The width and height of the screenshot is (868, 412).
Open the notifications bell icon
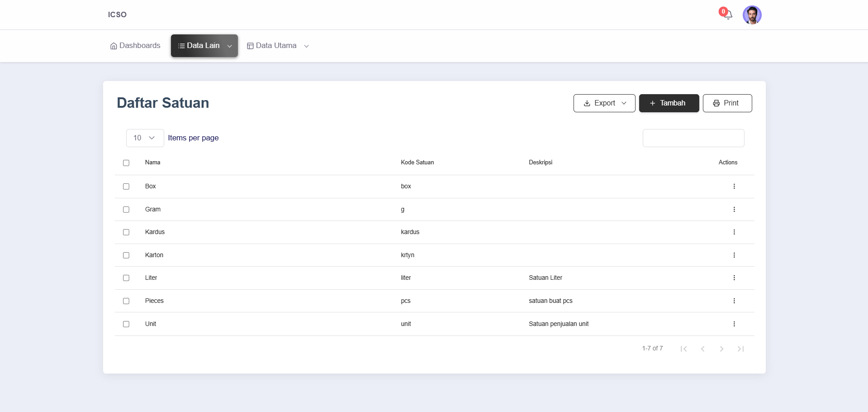pos(728,15)
